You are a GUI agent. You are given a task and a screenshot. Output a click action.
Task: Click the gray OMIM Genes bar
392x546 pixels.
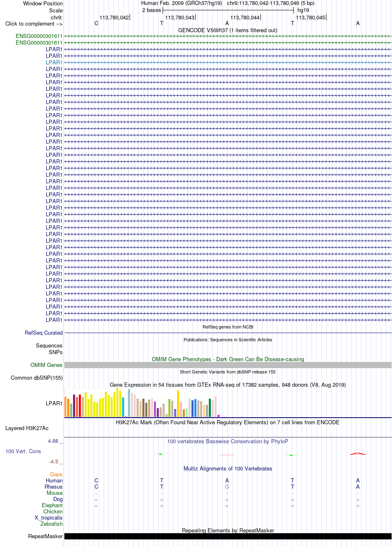(228, 365)
